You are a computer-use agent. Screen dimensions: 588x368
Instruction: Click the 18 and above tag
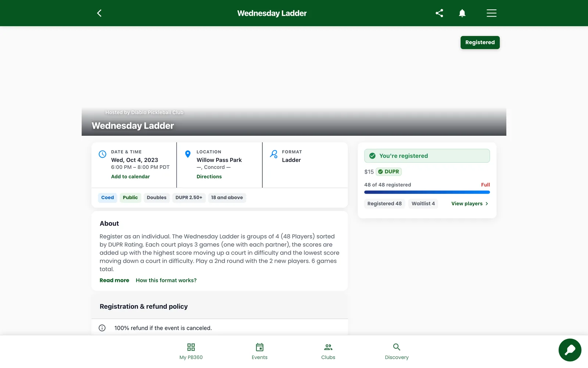(x=227, y=198)
